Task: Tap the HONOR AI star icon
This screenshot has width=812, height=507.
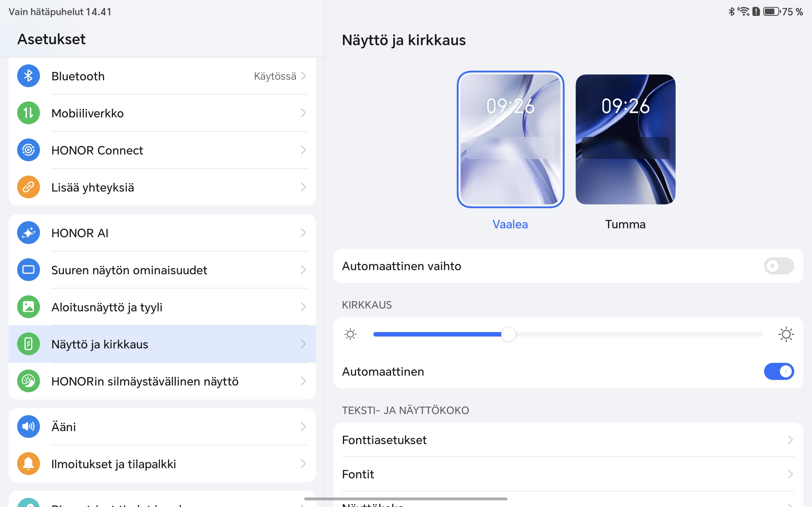Action: (x=29, y=233)
